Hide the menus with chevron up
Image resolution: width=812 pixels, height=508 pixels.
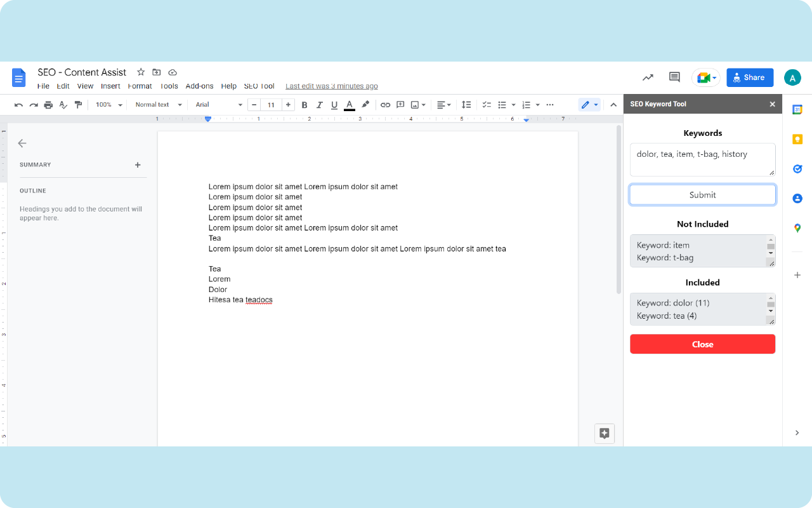click(613, 105)
